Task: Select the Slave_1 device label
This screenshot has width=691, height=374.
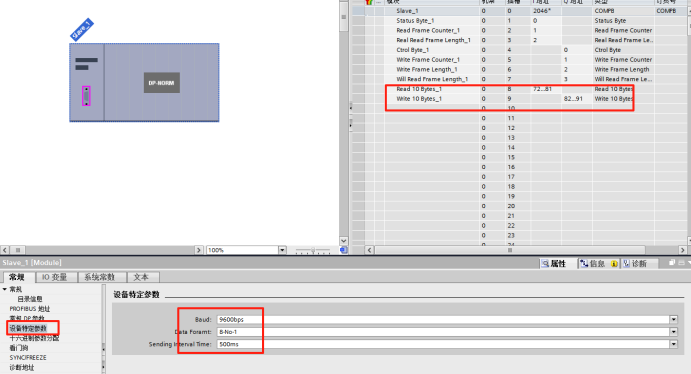Action: tap(82, 30)
